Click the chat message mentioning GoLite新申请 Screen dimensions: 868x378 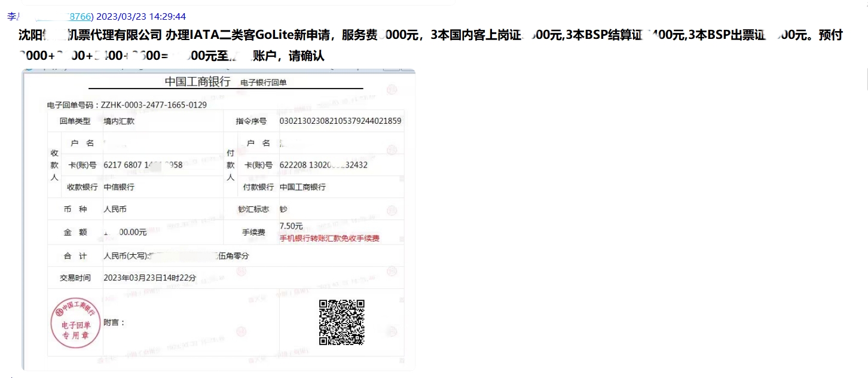point(430,45)
